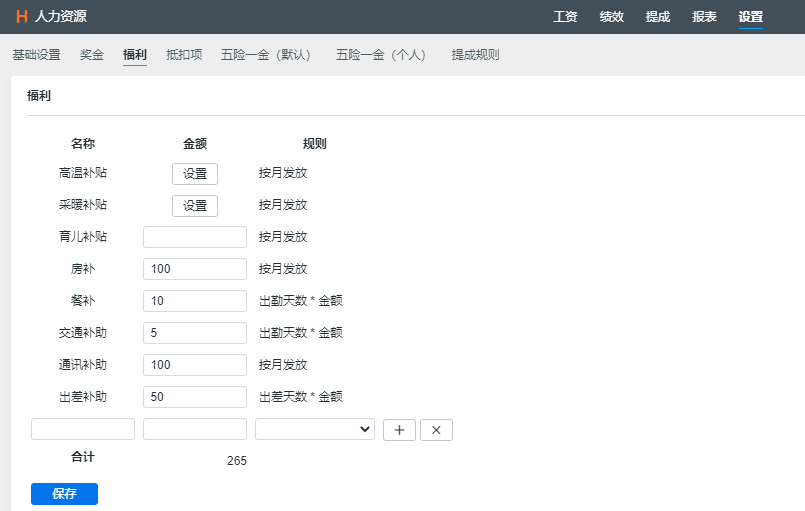Click 设置 button for 采暖补贴
The height and width of the screenshot is (511, 805).
coord(195,206)
